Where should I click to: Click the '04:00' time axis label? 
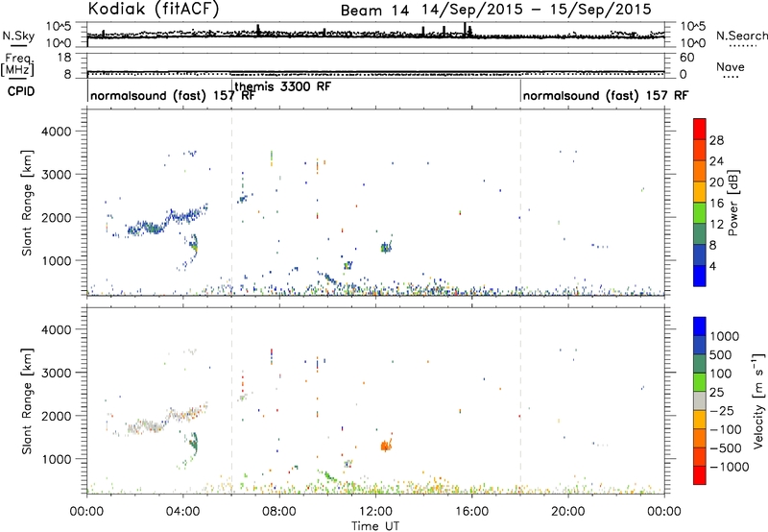[x=182, y=512]
